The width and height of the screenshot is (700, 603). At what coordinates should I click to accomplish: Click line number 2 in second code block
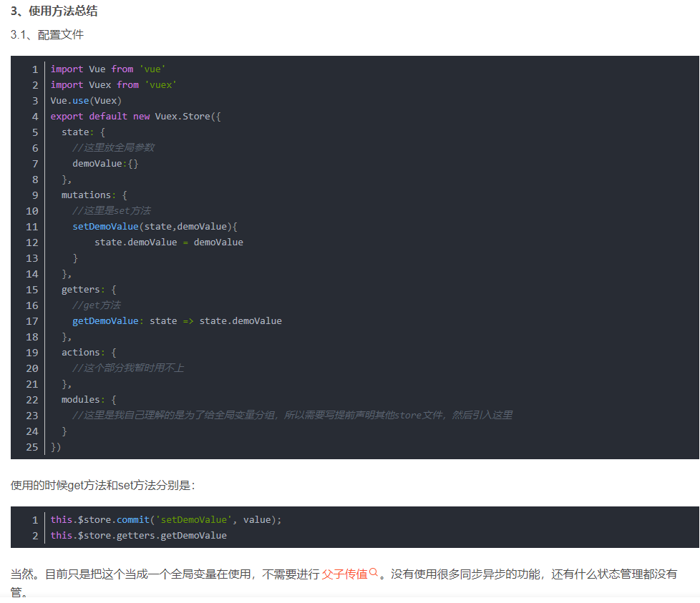click(x=35, y=535)
